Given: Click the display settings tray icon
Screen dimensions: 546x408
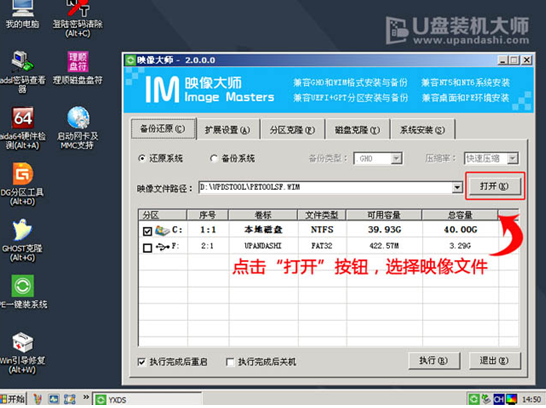Looking at the screenshot, I should (512, 399).
